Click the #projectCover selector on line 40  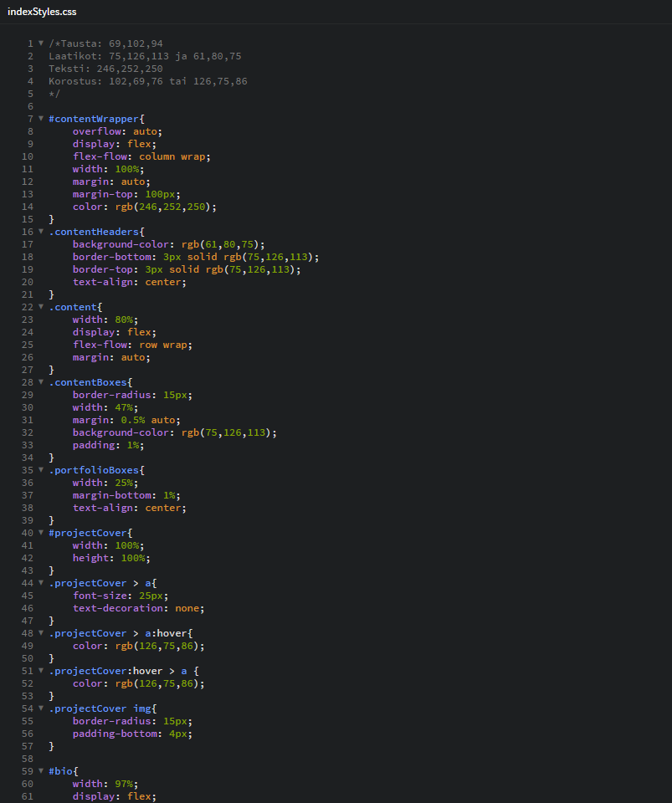pos(88,533)
